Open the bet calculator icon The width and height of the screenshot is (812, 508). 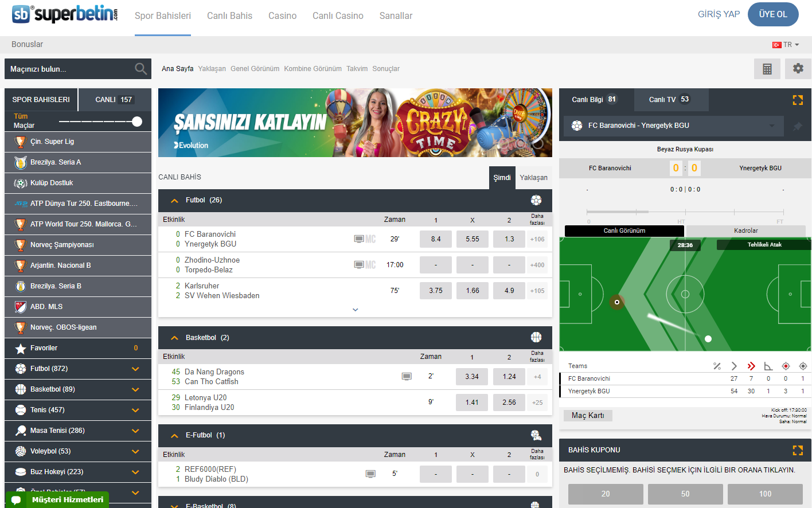tap(767, 69)
